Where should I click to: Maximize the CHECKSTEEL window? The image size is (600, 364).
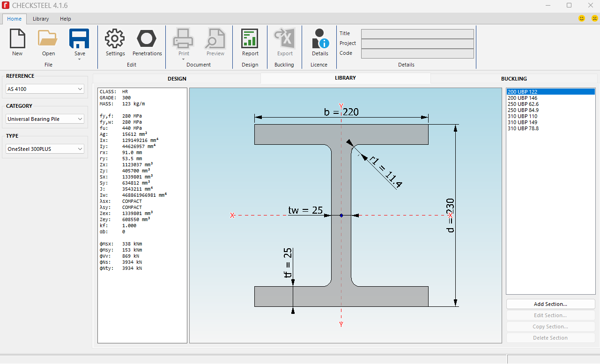coord(569,5)
